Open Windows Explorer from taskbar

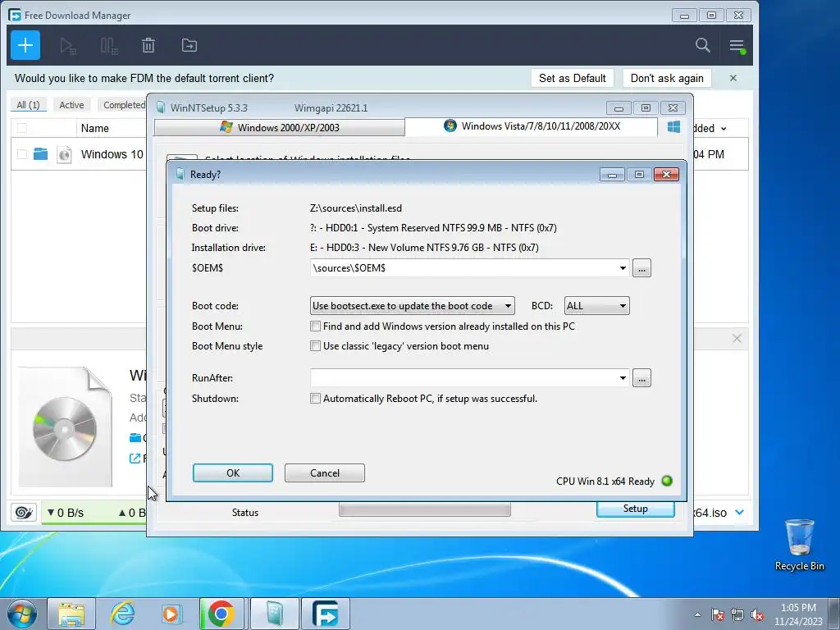tap(71, 614)
